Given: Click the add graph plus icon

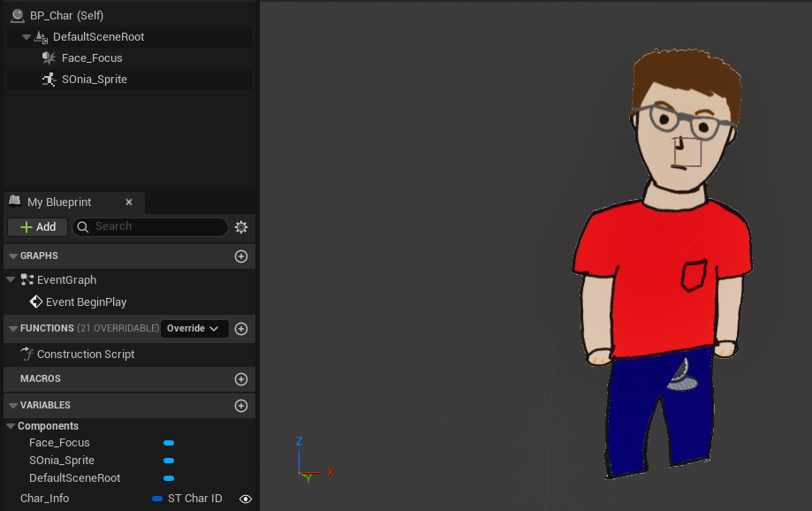Looking at the screenshot, I should [241, 256].
